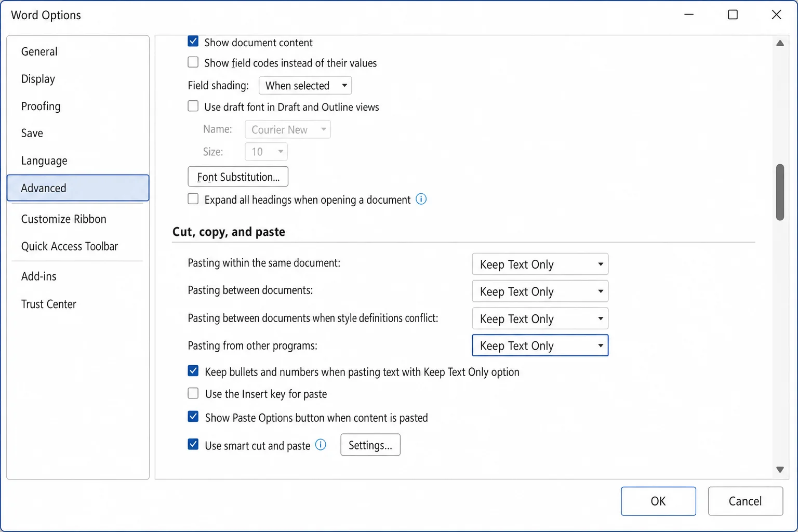This screenshot has height=532, width=798.
Task: Click the scroll down arrow
Action: click(x=780, y=470)
